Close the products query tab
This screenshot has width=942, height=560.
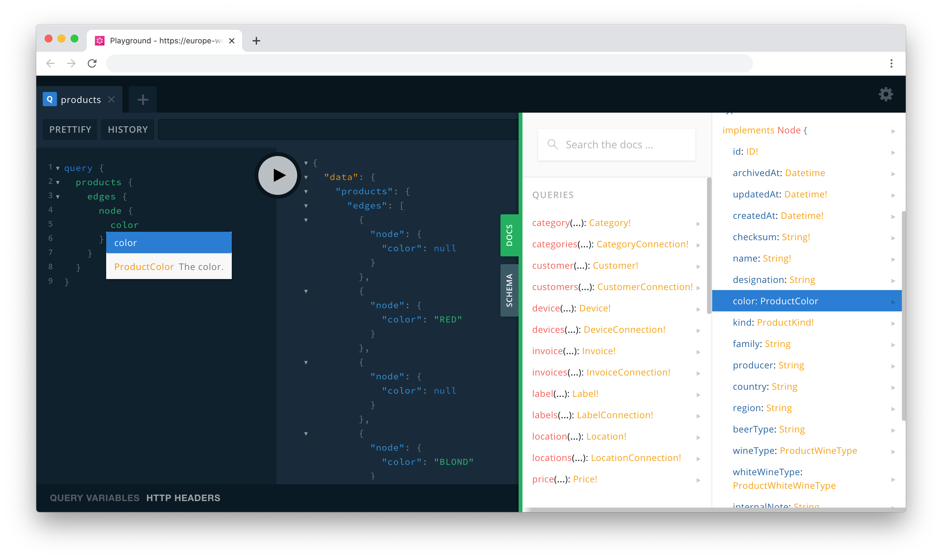click(111, 99)
